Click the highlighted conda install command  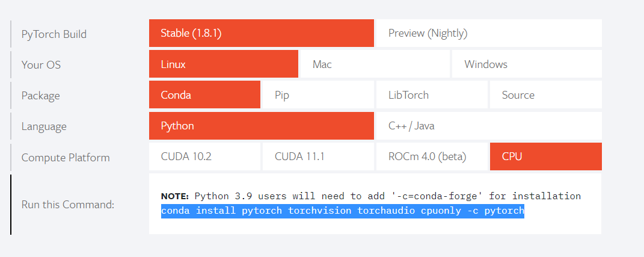pos(343,211)
